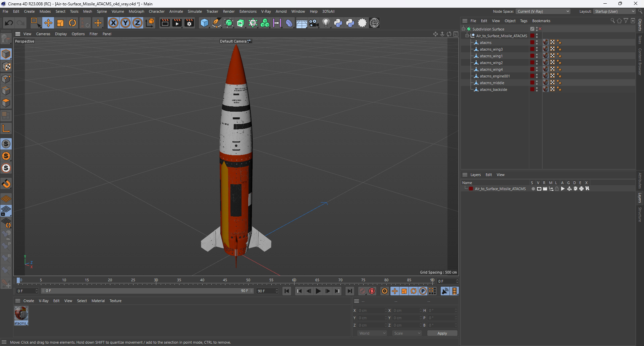
Task: Click the coordinate system icon
Action: (150, 23)
